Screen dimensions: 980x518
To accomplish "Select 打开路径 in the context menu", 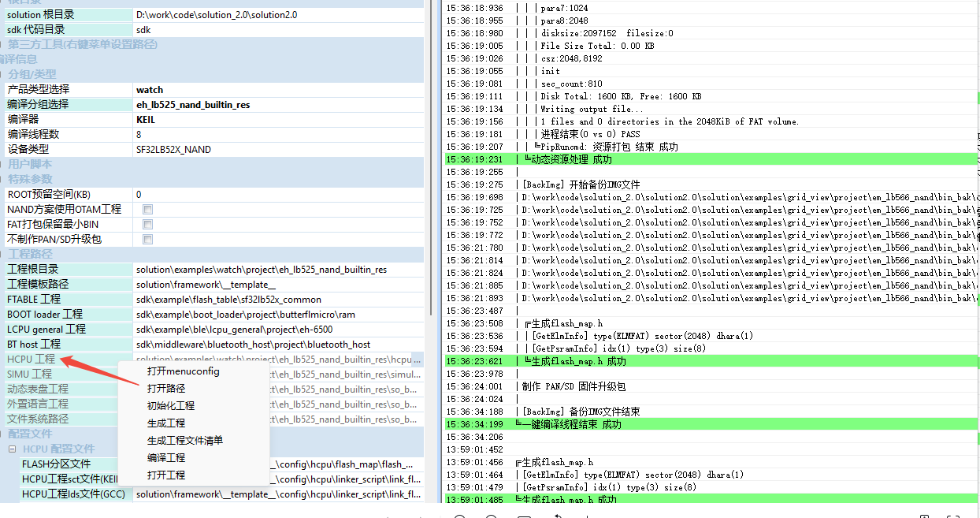I will click(166, 389).
